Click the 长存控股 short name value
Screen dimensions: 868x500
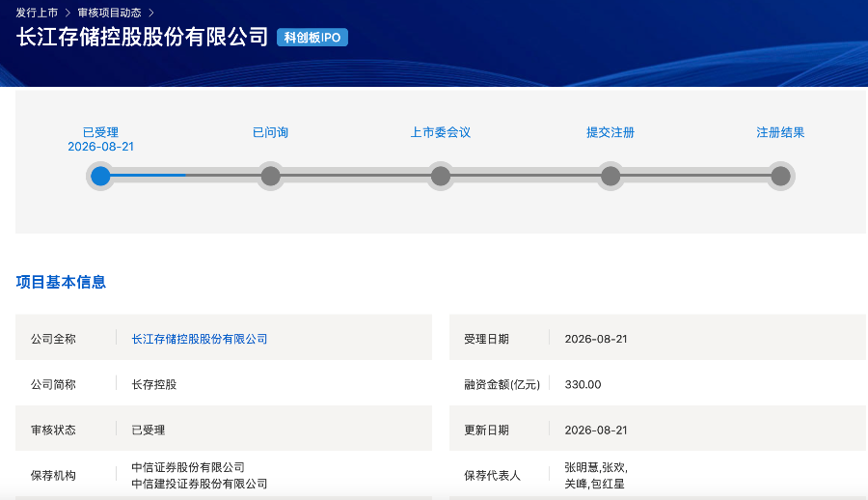[154, 384]
